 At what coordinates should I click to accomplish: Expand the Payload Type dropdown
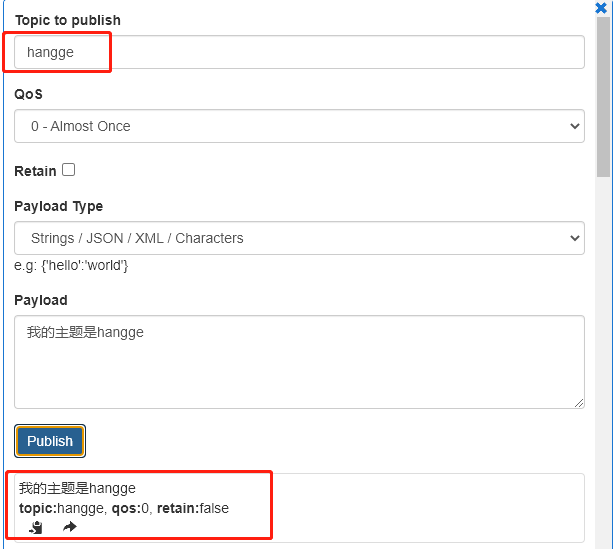click(x=299, y=238)
